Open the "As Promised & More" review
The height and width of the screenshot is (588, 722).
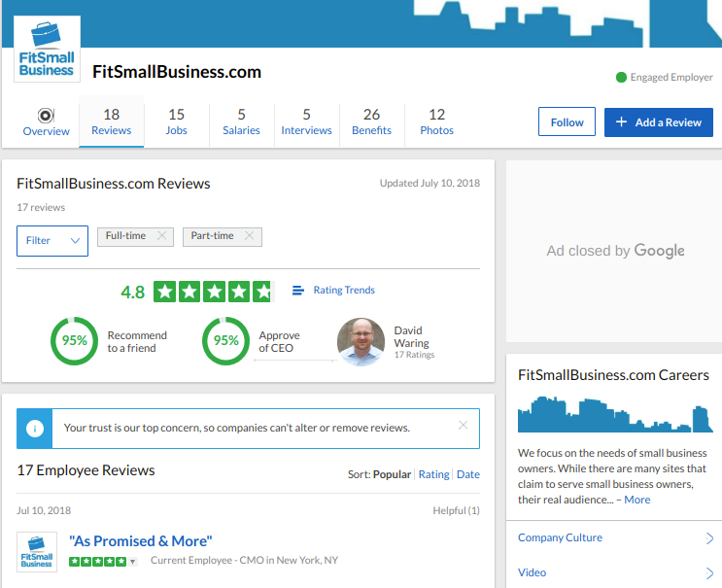(141, 541)
